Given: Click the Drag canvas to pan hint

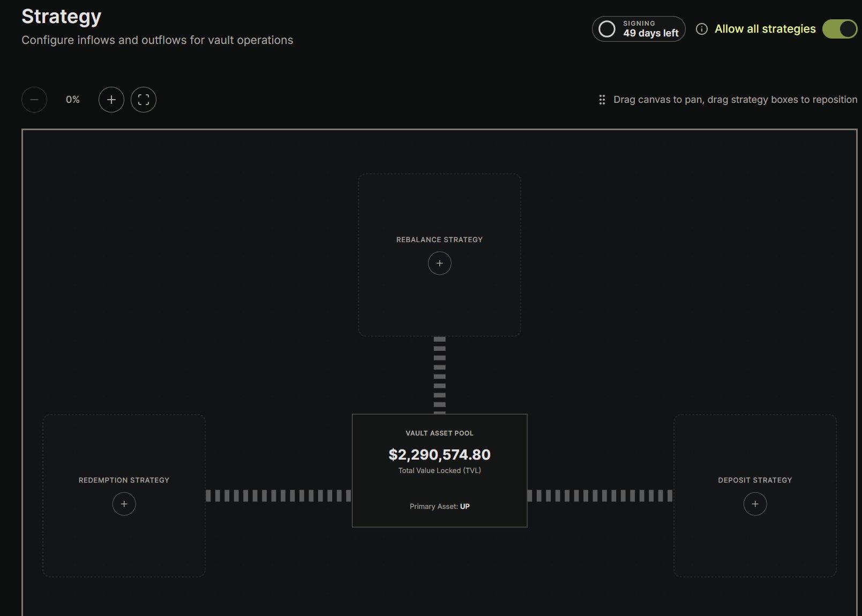Looking at the screenshot, I should click(735, 100).
